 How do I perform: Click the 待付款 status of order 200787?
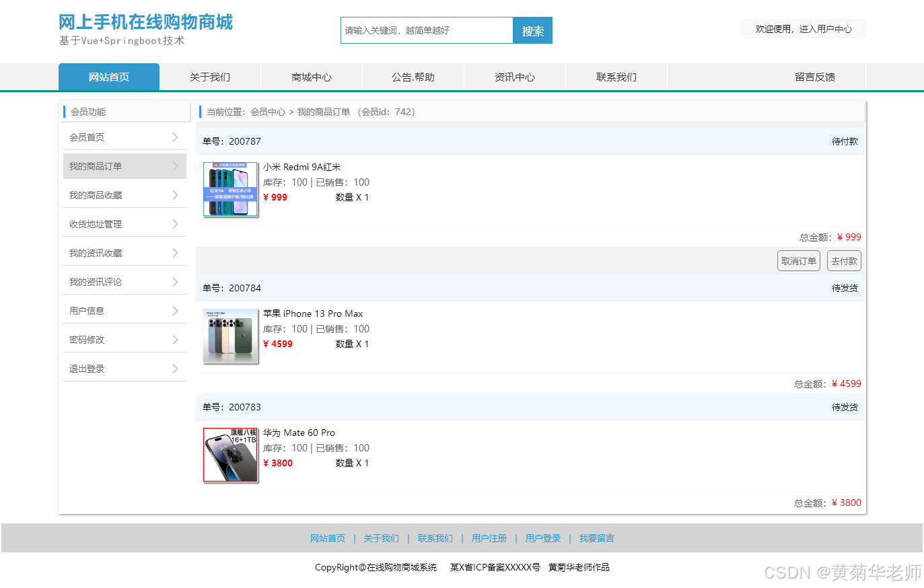point(845,141)
